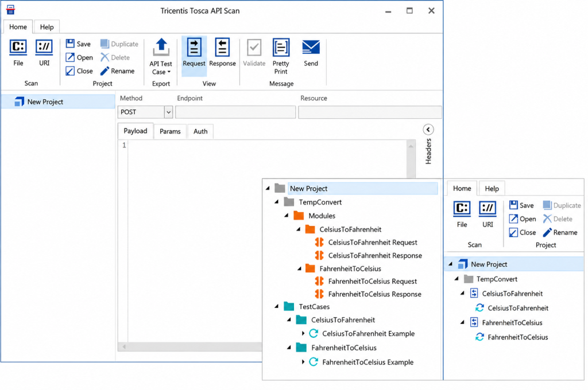Open a project via main ribbon Open
This screenshot has height=390, width=588.
click(x=79, y=57)
